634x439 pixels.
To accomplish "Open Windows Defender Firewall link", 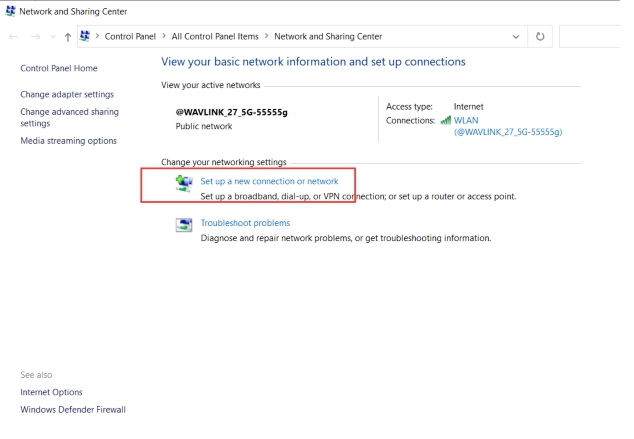I will click(73, 409).
